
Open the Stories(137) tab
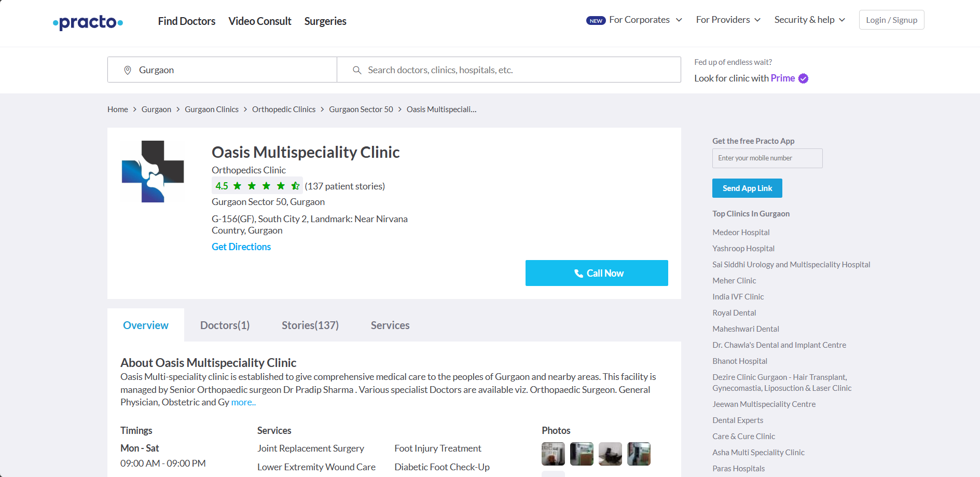(x=310, y=325)
